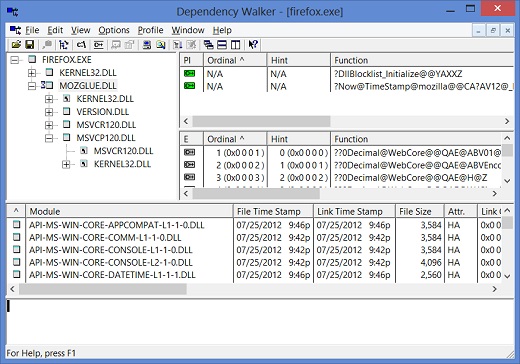Sort module list by Module column header

130,211
